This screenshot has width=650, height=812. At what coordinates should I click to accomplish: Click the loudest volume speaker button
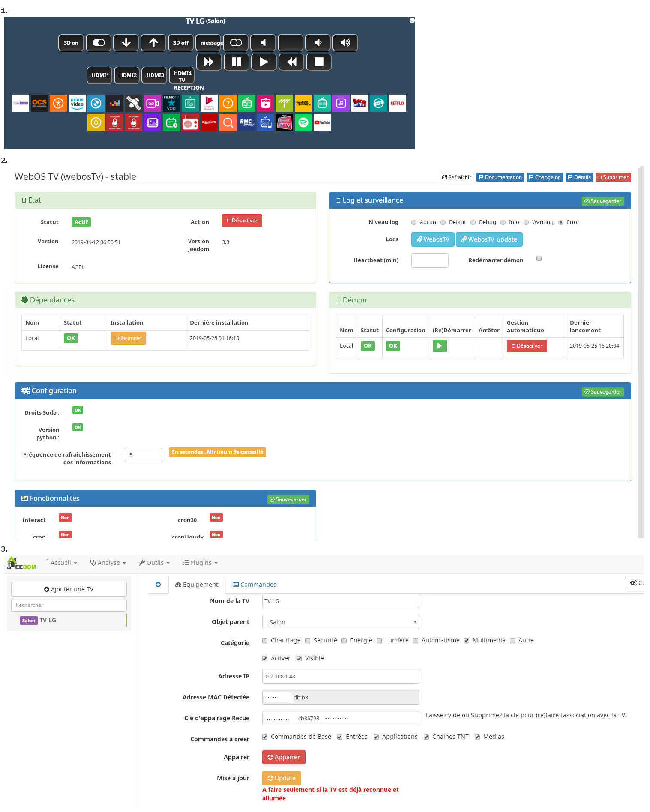345,43
